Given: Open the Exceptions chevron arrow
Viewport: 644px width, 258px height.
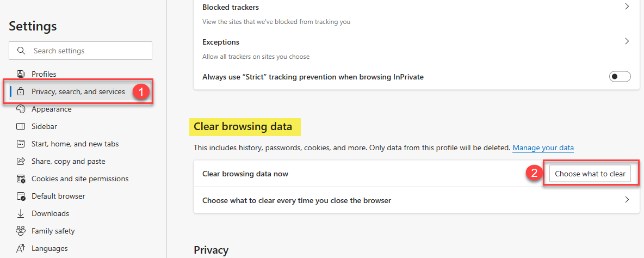Looking at the screenshot, I should (627, 41).
